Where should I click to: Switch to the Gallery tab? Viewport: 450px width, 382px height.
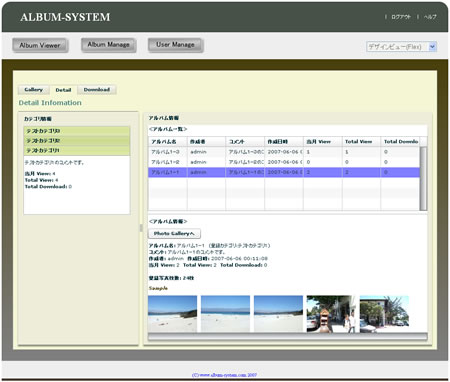coord(33,90)
